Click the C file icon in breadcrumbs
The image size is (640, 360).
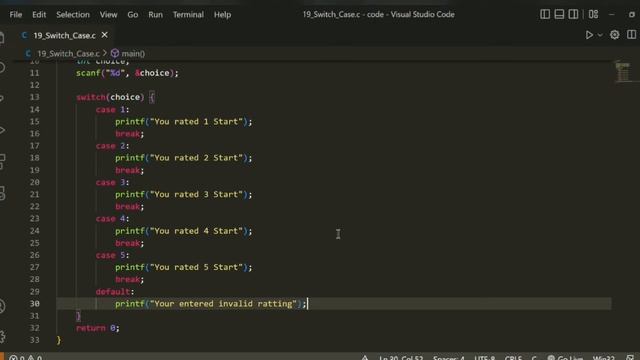28,53
